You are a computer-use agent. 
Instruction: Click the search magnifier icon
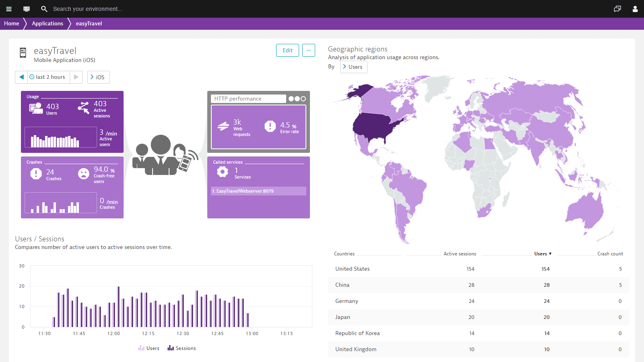tap(44, 9)
